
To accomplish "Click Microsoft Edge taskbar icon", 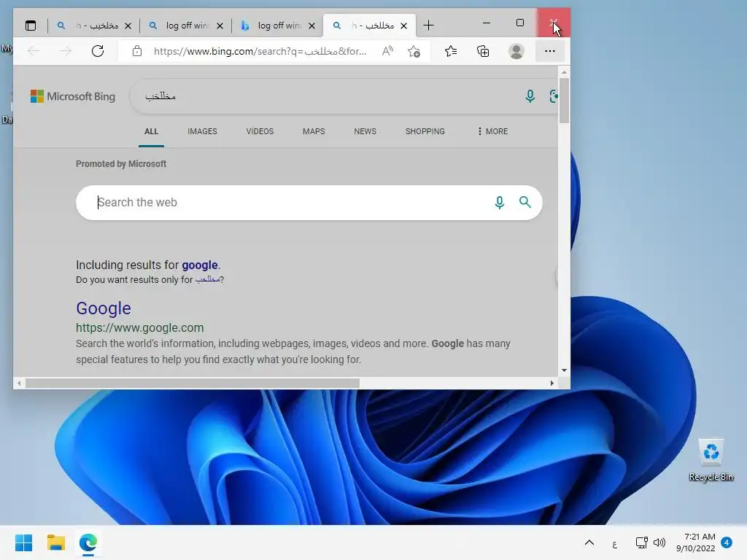I will click(88, 542).
